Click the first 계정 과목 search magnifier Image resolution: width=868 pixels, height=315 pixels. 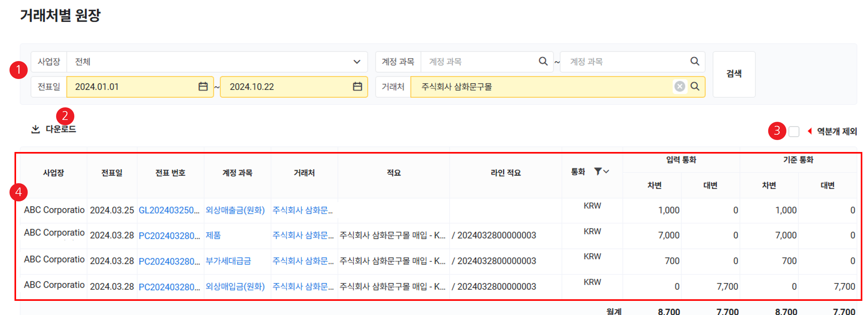click(543, 61)
